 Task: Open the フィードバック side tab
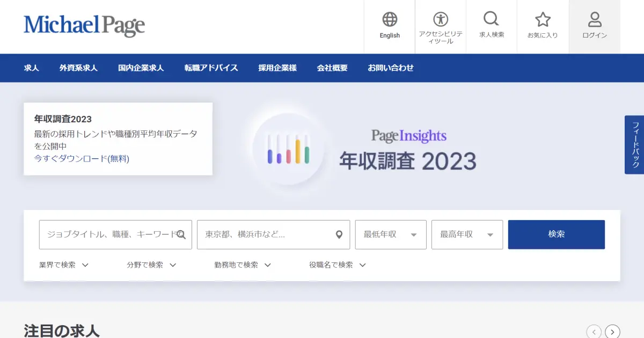(x=634, y=145)
